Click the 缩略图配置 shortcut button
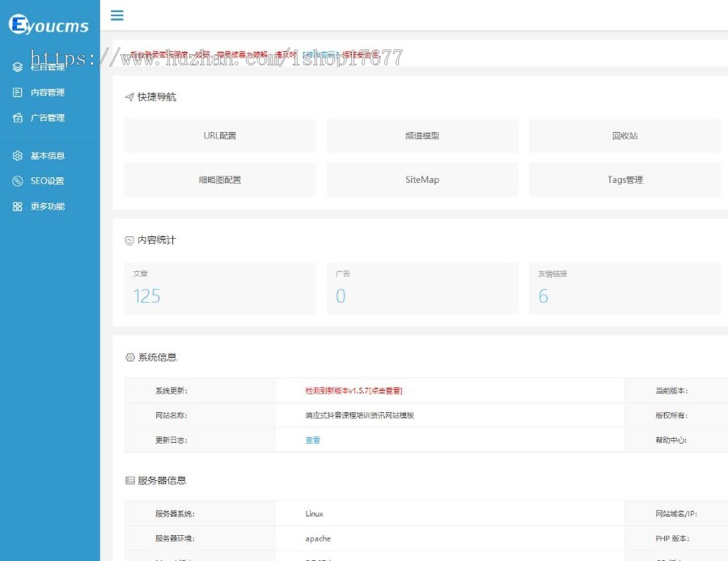This screenshot has width=728, height=561. click(x=219, y=180)
